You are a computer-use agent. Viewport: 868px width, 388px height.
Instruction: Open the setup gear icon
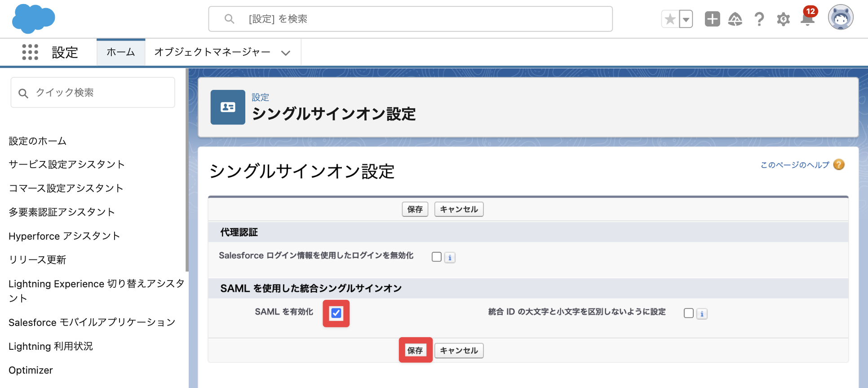(x=783, y=19)
